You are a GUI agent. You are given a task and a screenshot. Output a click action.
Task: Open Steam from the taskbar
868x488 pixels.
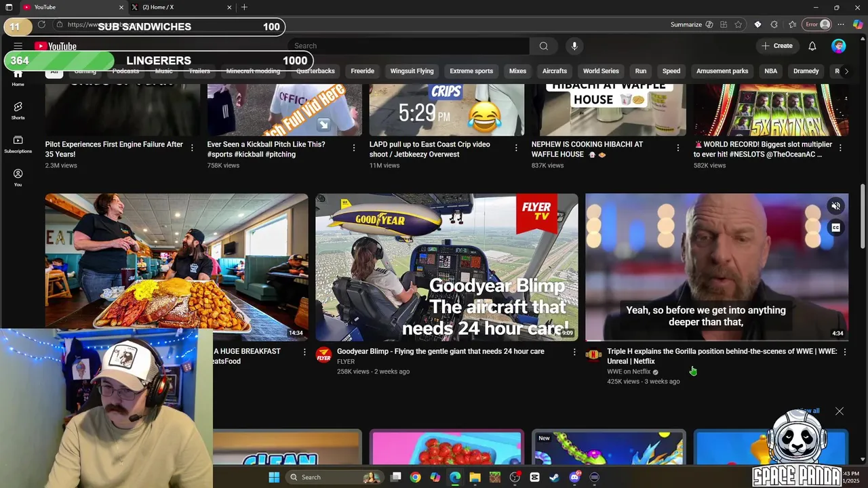point(554,477)
